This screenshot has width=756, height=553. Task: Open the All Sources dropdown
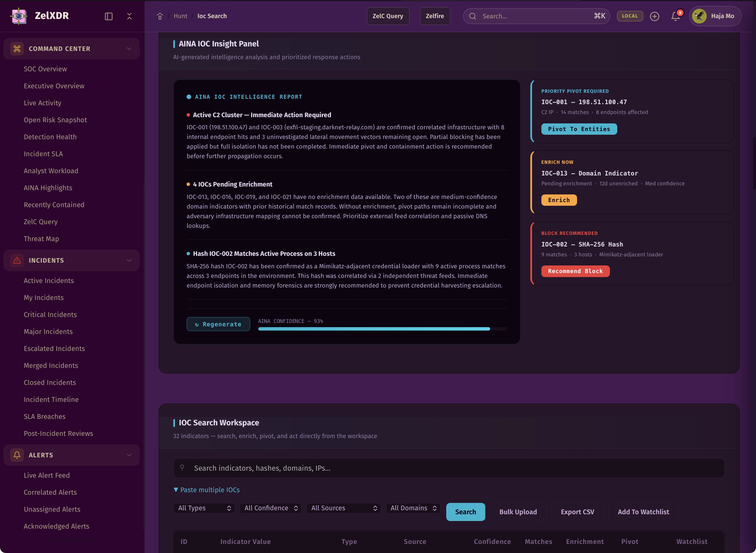pyautogui.click(x=343, y=508)
